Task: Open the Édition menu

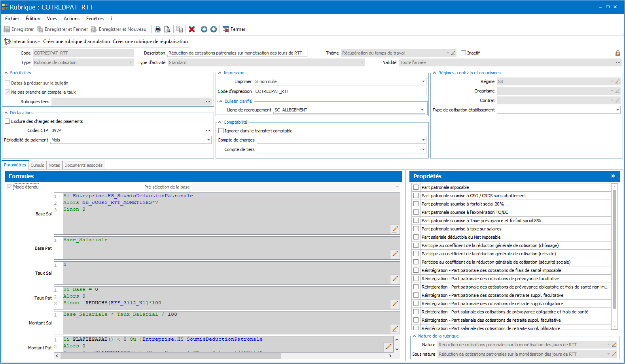Action: pos(33,19)
